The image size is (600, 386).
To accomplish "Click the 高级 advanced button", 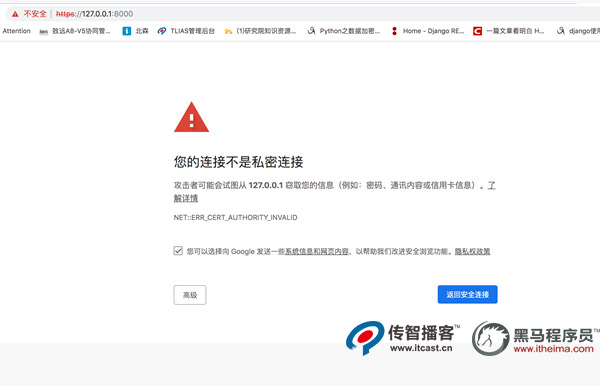I will point(190,295).
